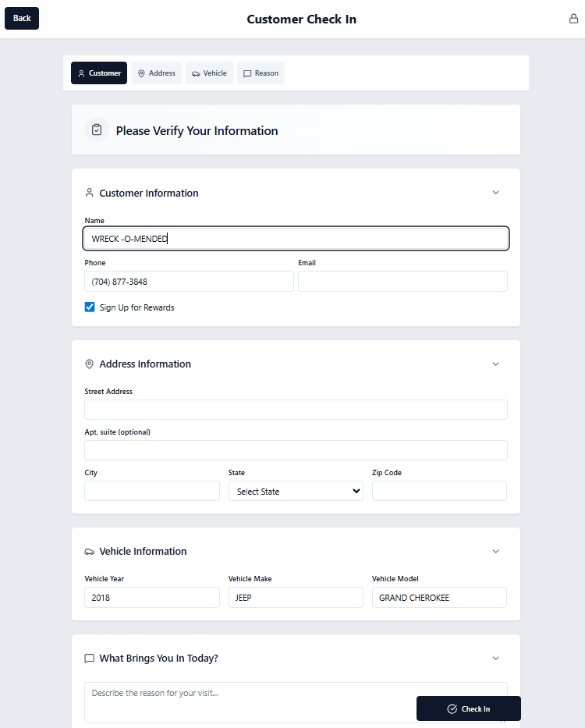Viewport: 585px width, 728px height.
Task: Click the Email input field
Action: click(x=402, y=282)
